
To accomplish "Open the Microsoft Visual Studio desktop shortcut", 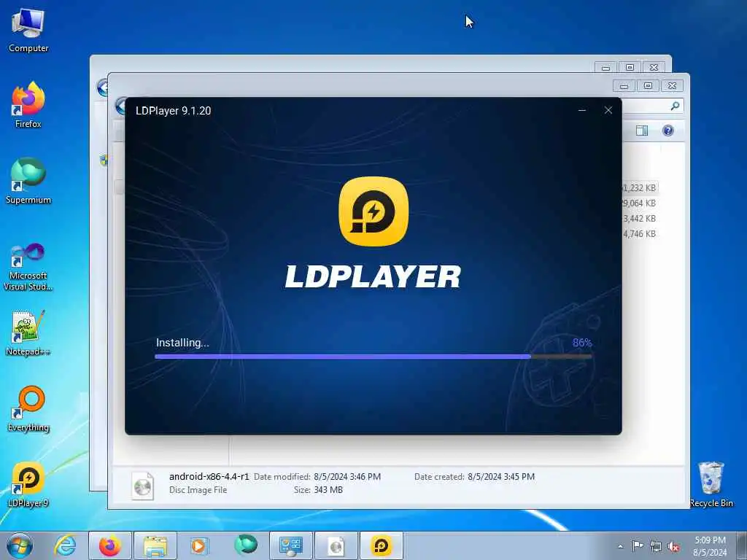I will pyautogui.click(x=28, y=267).
